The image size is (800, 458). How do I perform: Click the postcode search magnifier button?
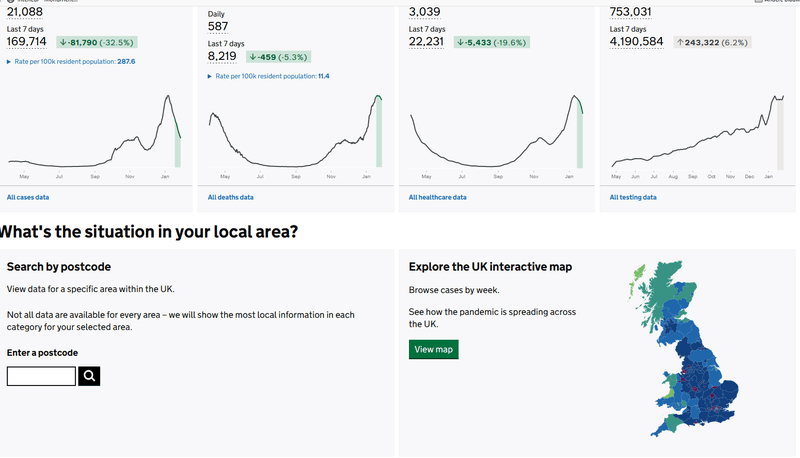[x=89, y=376]
